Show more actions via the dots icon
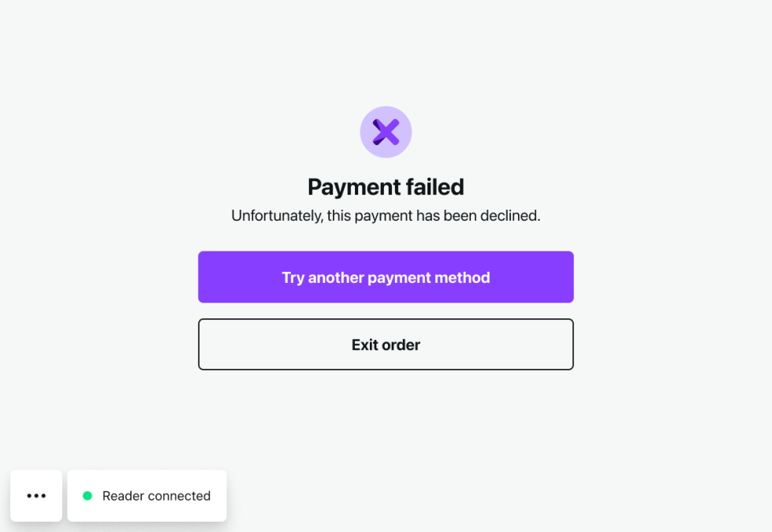The height and width of the screenshot is (532, 772). [x=36, y=496]
